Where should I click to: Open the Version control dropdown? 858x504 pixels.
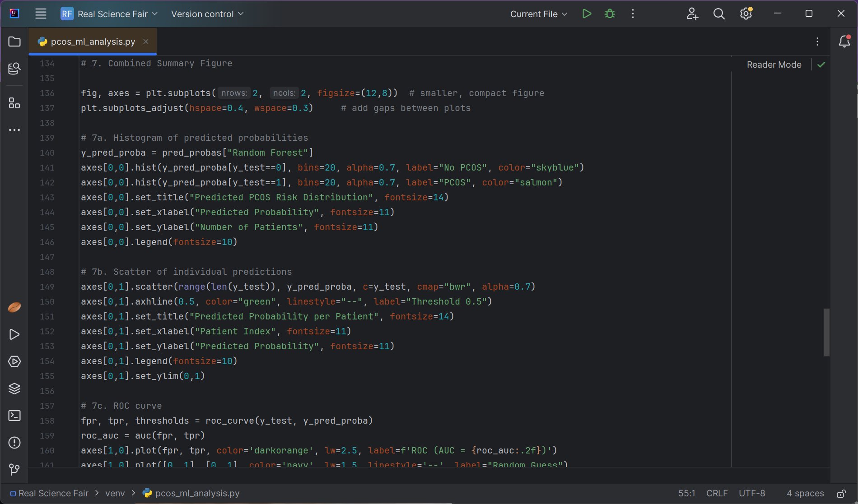[x=207, y=14]
